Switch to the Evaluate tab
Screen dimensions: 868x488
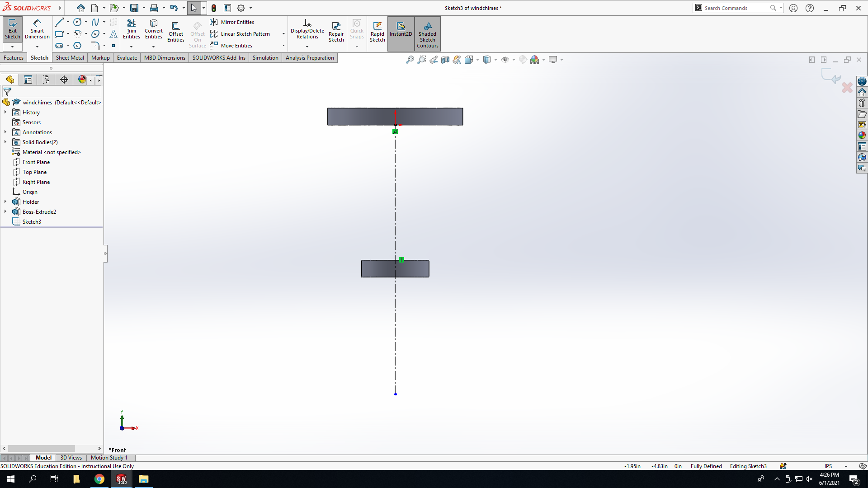127,58
